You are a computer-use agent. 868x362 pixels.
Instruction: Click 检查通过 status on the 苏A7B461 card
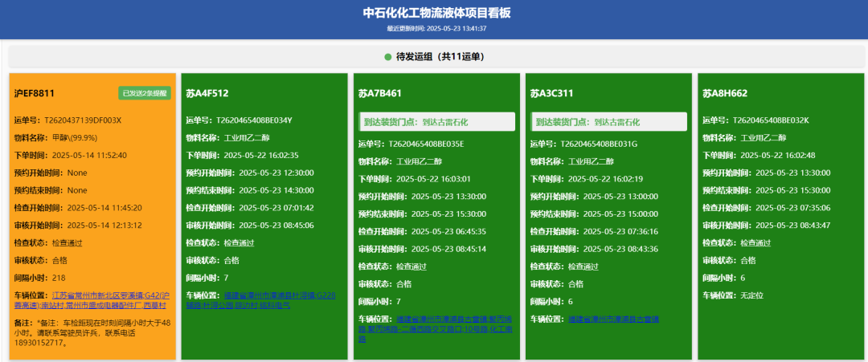click(x=411, y=266)
